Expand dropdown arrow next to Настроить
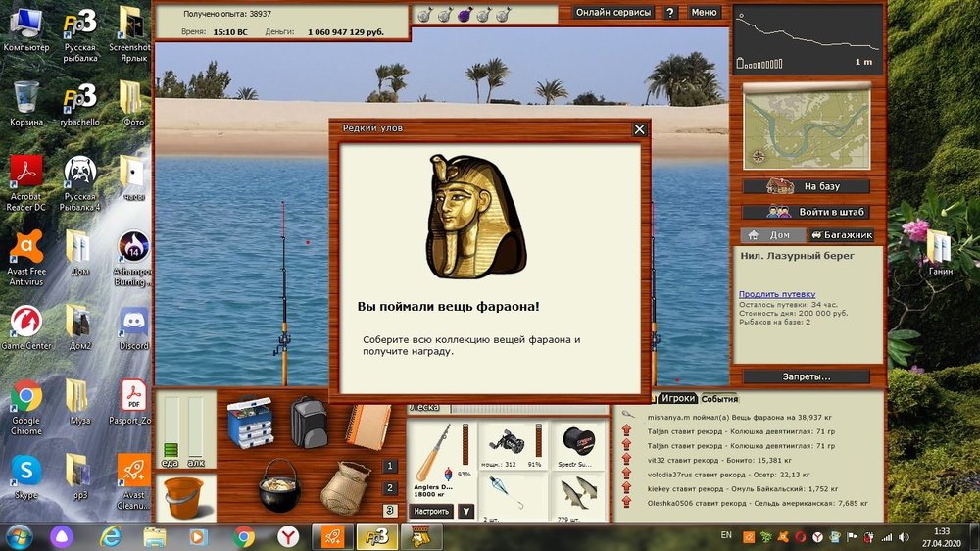The image size is (980, 551). (466, 511)
